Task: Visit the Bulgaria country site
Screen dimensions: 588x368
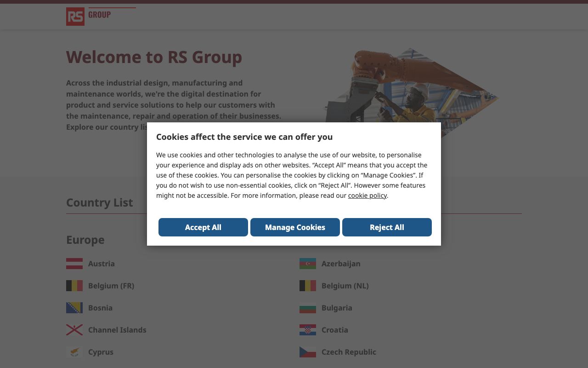Action: click(x=337, y=308)
